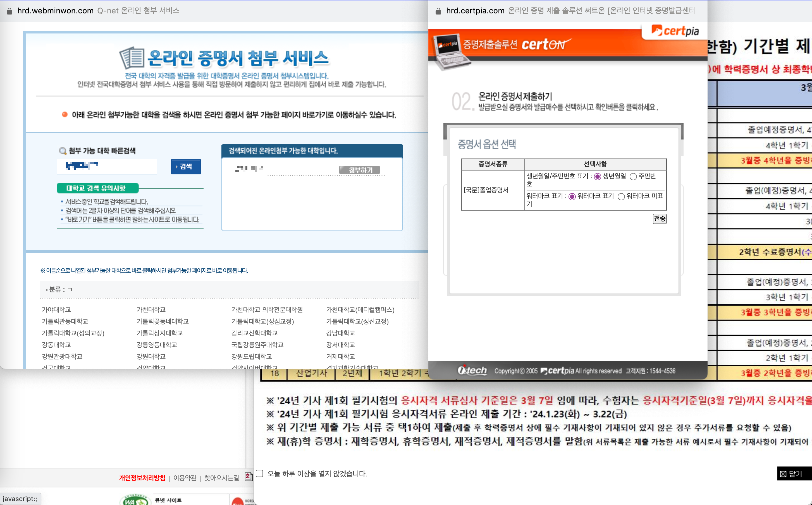Select the 워터마크 표기 radio option

tap(572, 196)
